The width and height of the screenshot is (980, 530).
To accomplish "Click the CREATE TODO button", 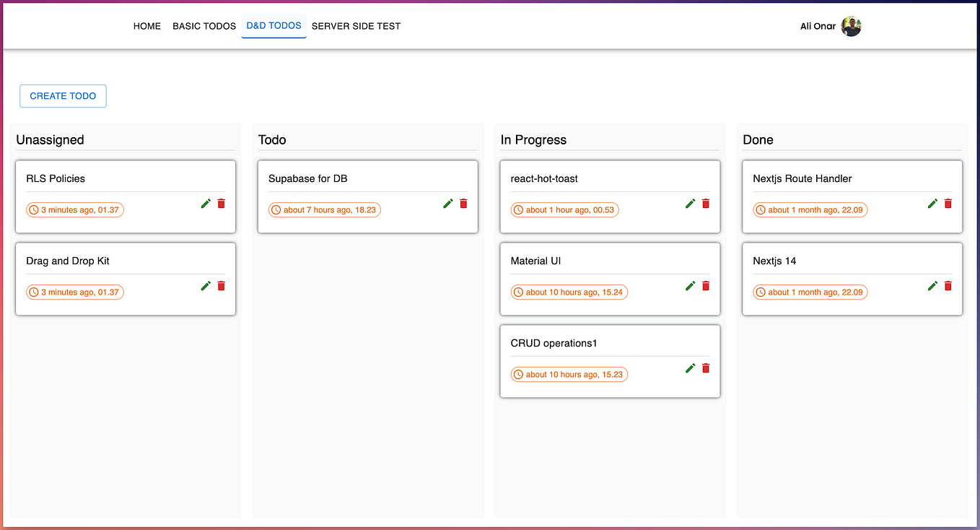I will [63, 95].
